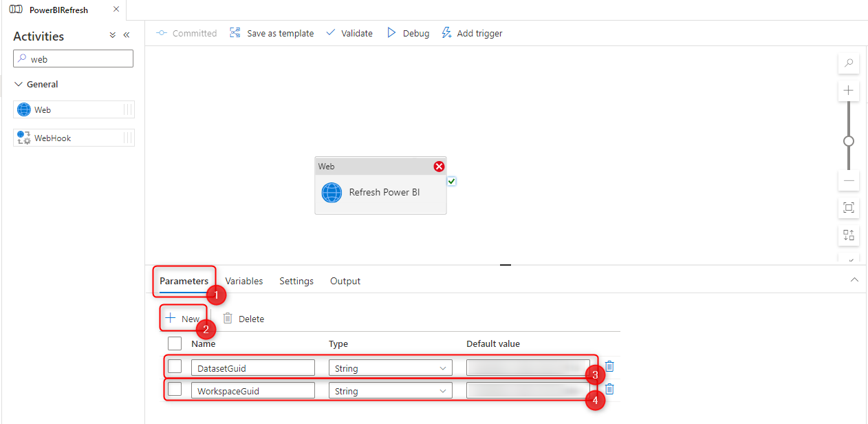Close the PowerBIRefresh pipeline tab
This screenshot has width=868, height=424.
[116, 10]
